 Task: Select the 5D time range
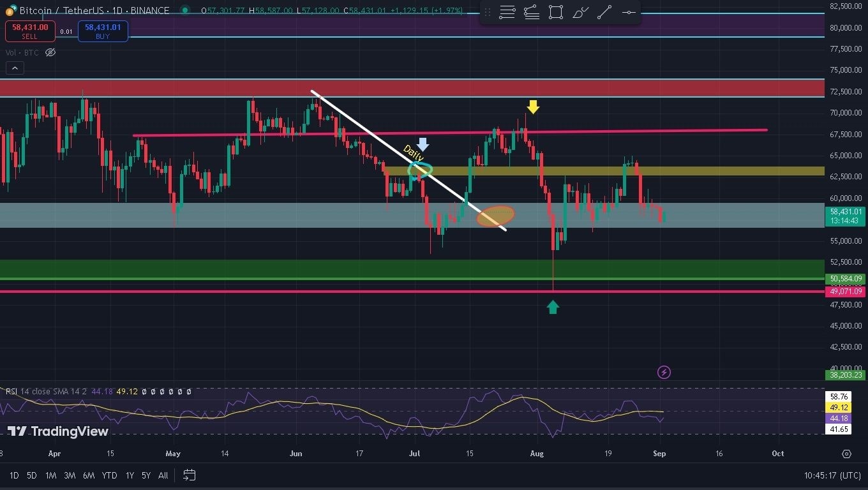(x=32, y=475)
